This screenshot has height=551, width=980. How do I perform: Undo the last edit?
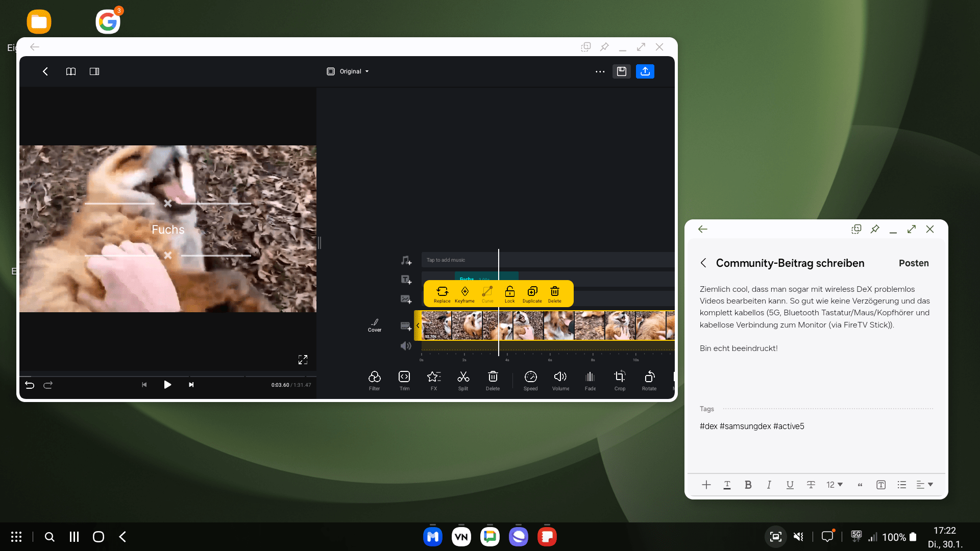(x=30, y=385)
